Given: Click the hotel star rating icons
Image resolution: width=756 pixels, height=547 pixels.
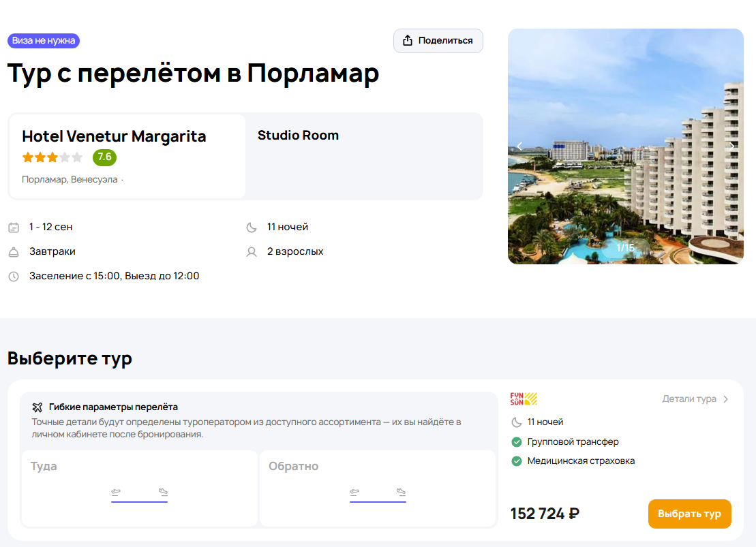Looking at the screenshot, I should [52, 157].
